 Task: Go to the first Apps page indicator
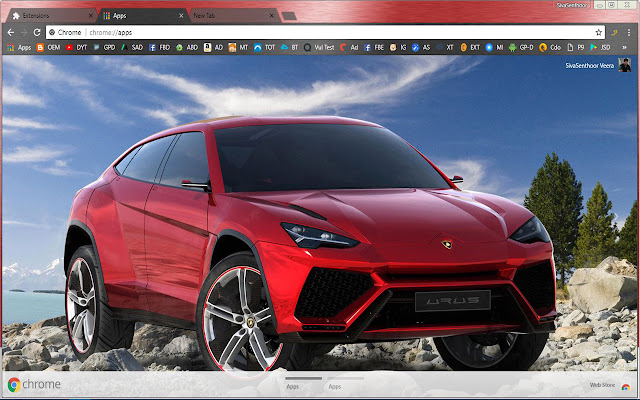(x=303, y=383)
